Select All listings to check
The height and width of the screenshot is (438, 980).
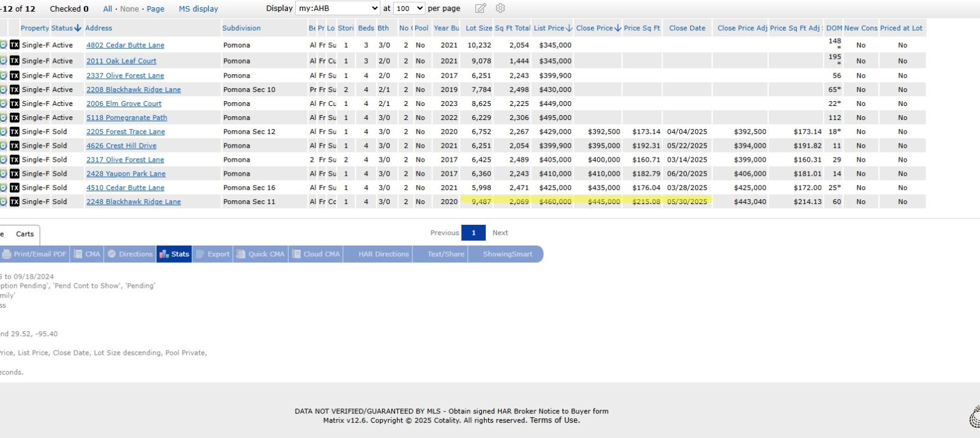(108, 9)
